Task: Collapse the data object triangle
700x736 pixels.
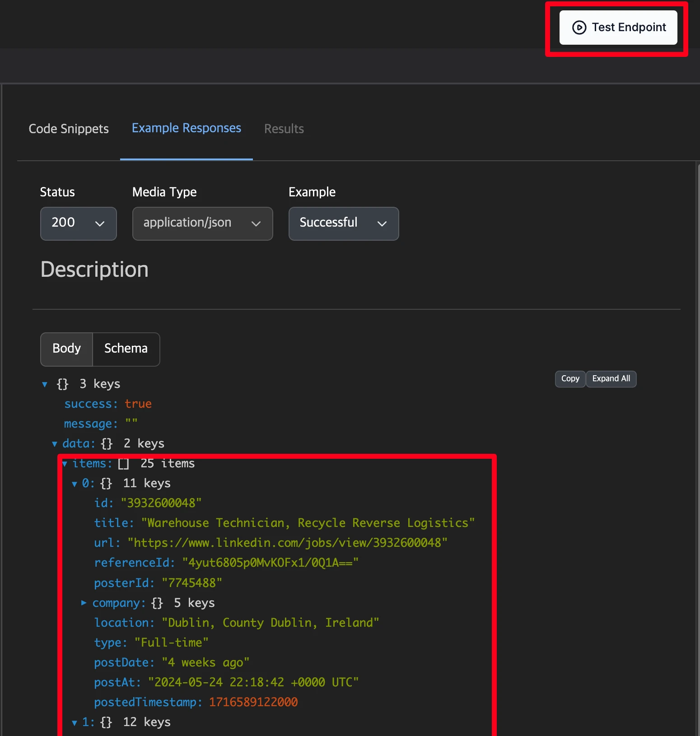Action: click(55, 444)
